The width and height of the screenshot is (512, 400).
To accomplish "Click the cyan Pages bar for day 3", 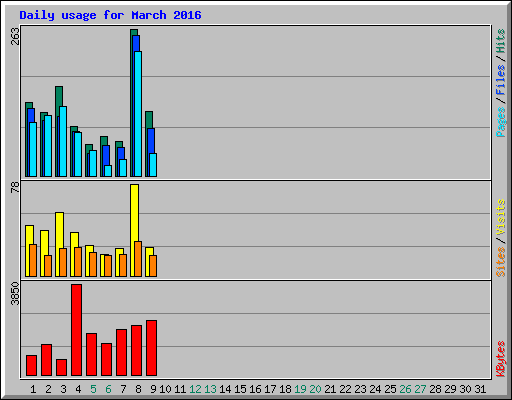I will pyautogui.click(x=63, y=141).
